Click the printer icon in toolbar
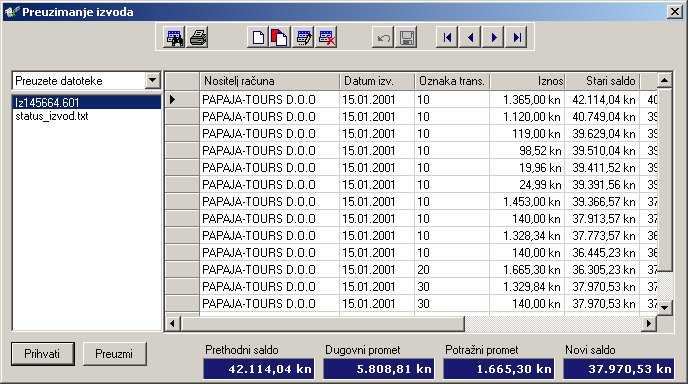The image size is (688, 384). click(198, 37)
